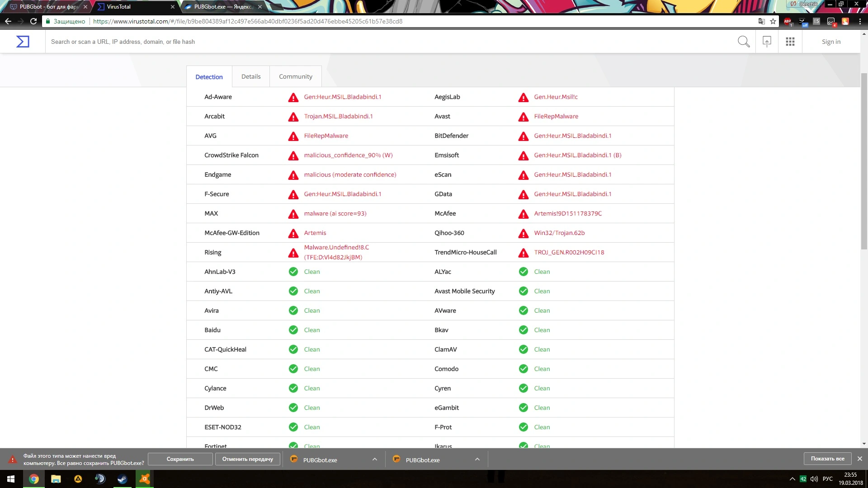Switch to the PUBGbot.exe Yandex tab

pyautogui.click(x=222, y=7)
